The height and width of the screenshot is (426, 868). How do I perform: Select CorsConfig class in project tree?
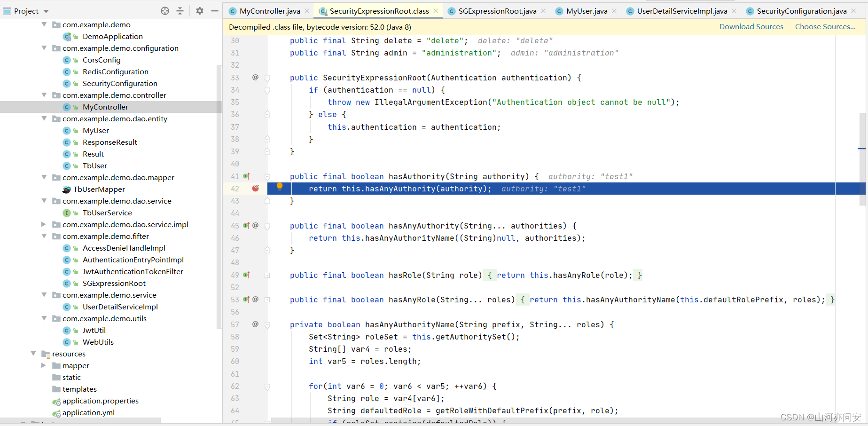[x=102, y=60]
